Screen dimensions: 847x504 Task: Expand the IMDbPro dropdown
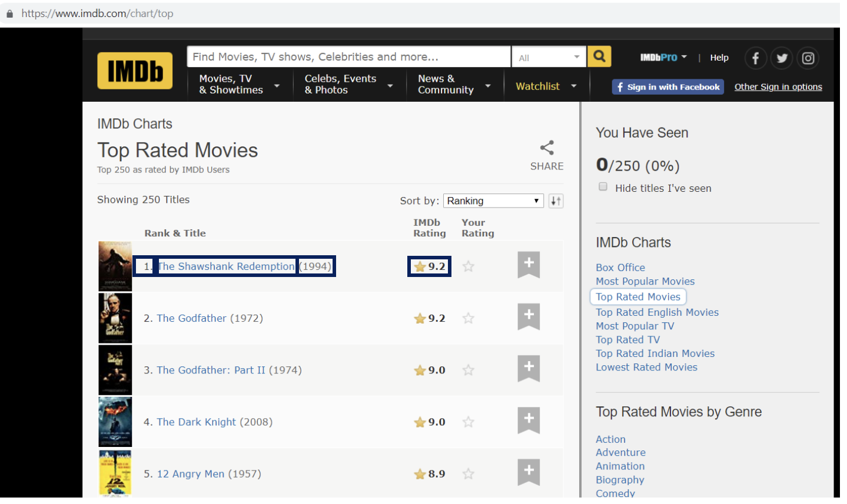click(x=663, y=57)
